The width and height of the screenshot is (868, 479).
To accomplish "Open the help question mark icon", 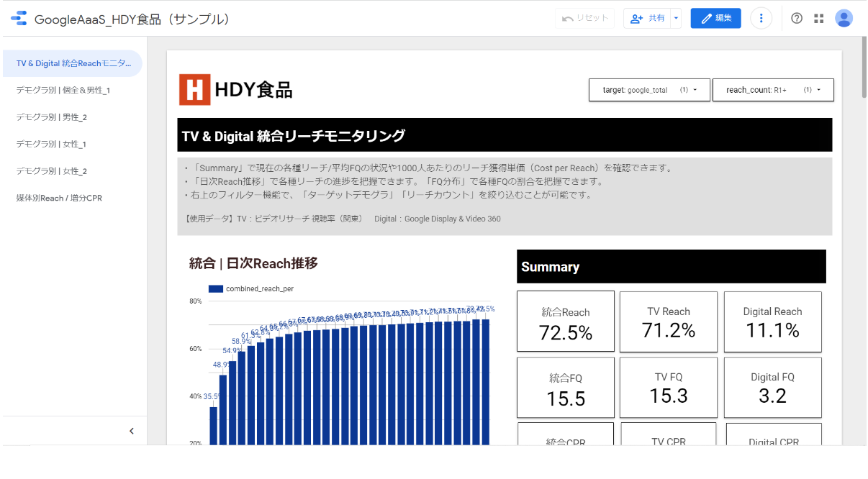I will 797,19.
